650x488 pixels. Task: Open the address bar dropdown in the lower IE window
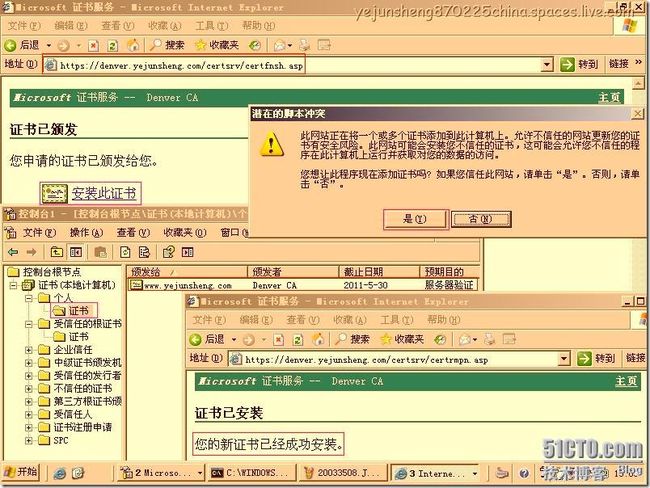564,359
